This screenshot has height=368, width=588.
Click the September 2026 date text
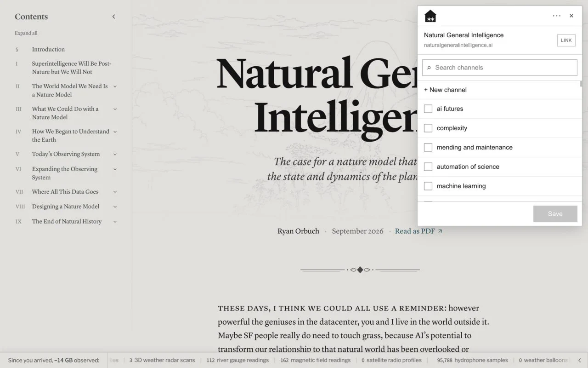[x=357, y=231]
